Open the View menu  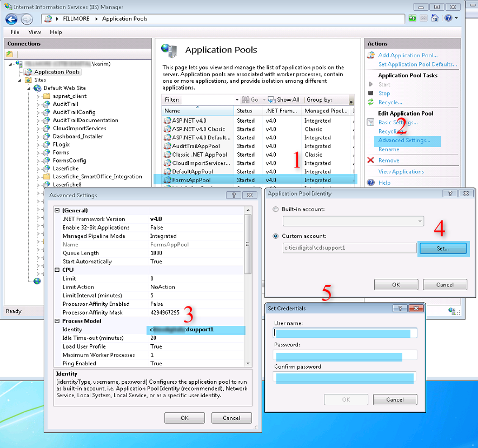(x=35, y=32)
